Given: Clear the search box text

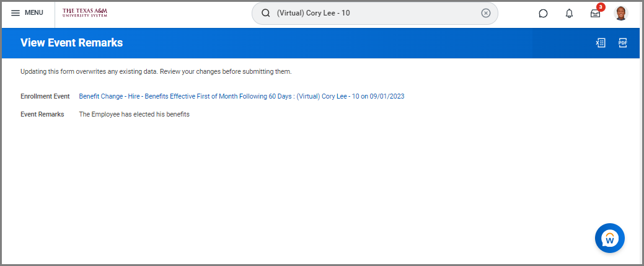Looking at the screenshot, I should [x=486, y=13].
